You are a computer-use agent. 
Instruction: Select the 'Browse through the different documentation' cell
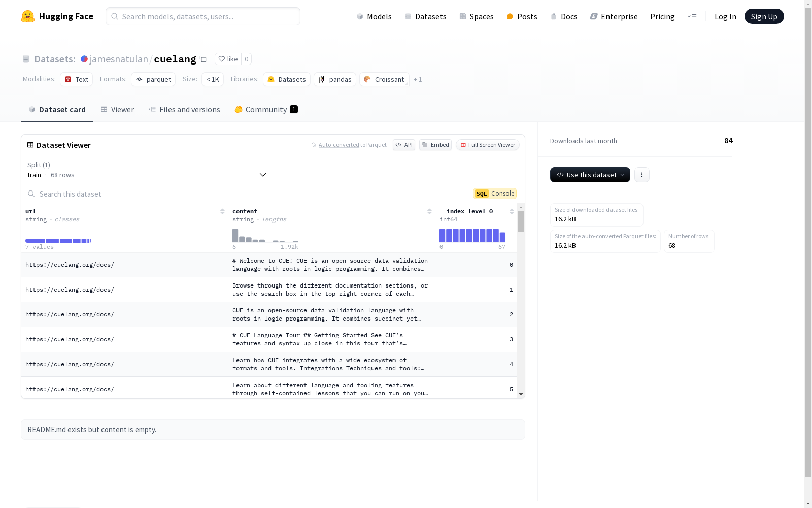[x=331, y=290]
